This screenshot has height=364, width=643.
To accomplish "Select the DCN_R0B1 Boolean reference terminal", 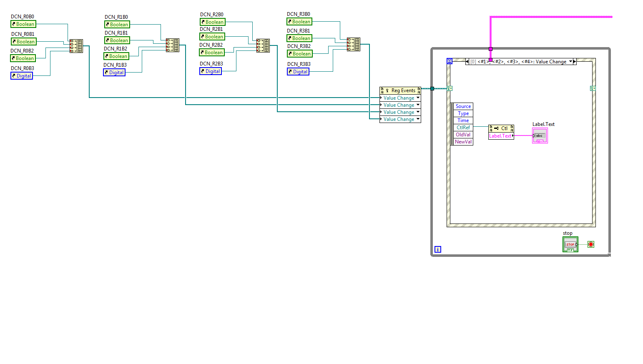I will pyautogui.click(x=24, y=42).
